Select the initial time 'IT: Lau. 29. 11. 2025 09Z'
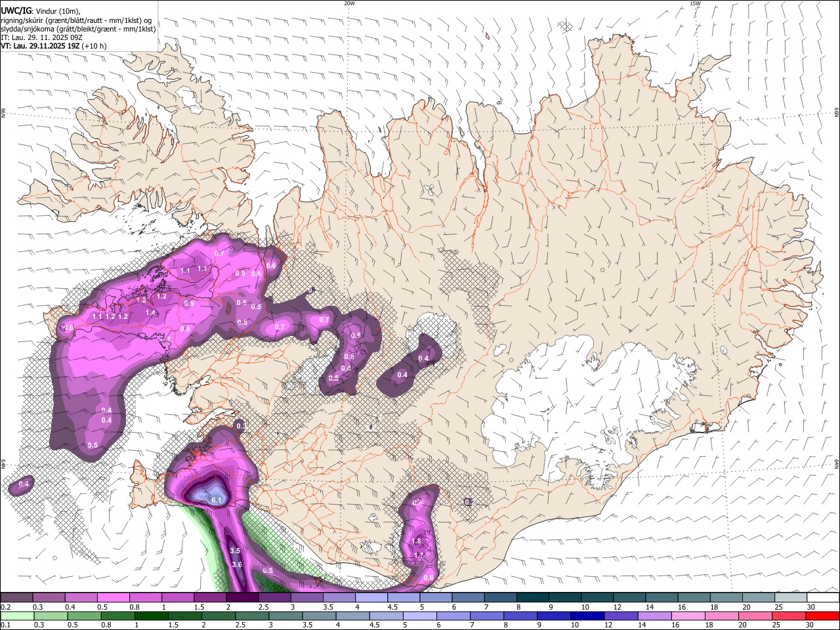 (41, 37)
